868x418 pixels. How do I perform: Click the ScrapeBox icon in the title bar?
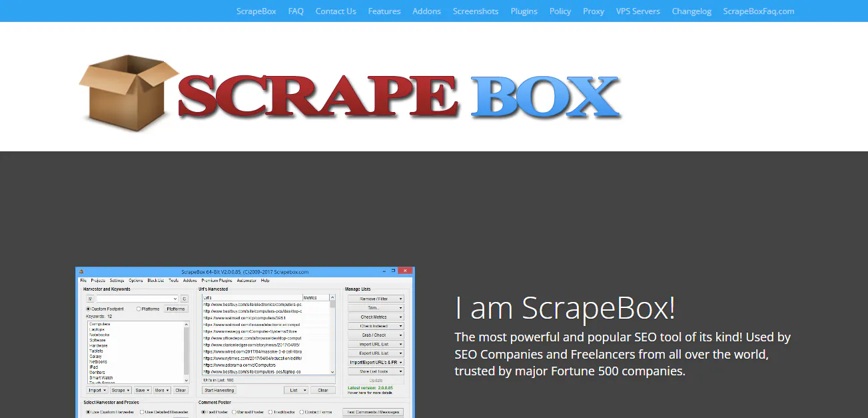tap(82, 272)
